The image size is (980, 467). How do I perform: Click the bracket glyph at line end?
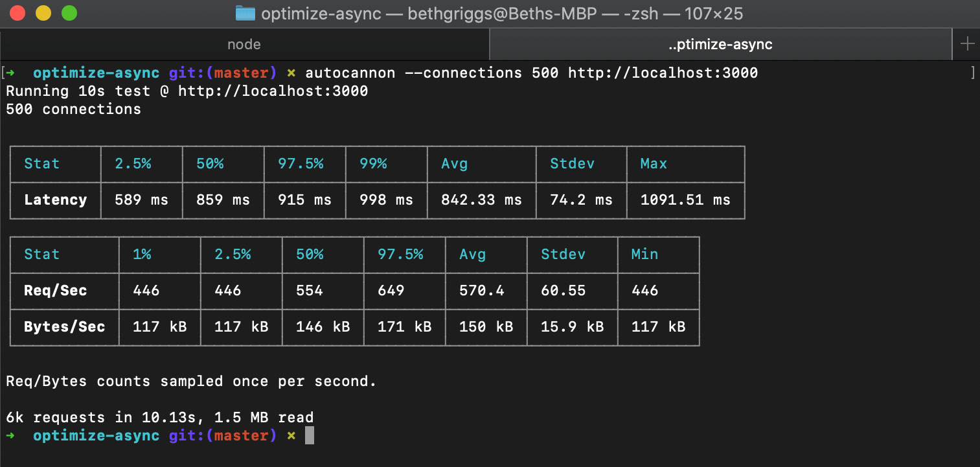[x=972, y=73]
